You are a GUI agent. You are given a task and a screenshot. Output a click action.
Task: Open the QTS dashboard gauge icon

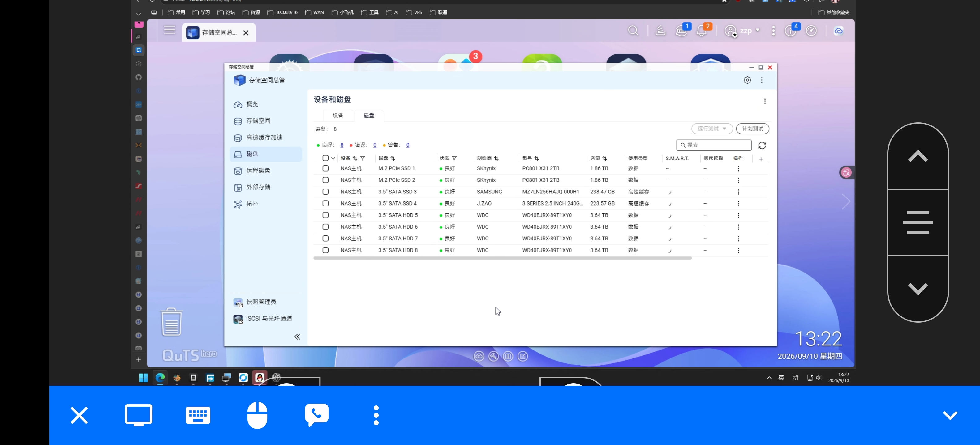pyautogui.click(x=811, y=31)
